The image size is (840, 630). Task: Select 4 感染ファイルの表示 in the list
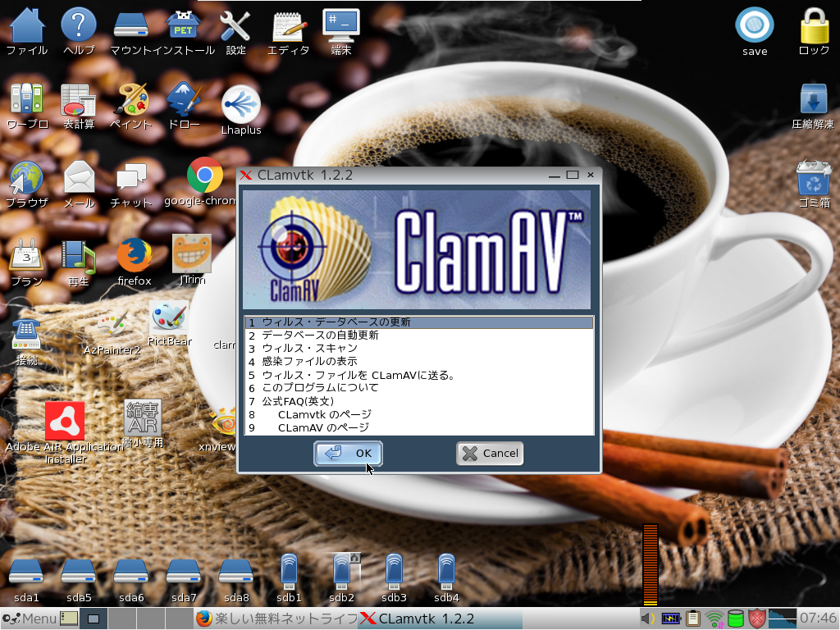pyautogui.click(x=419, y=362)
